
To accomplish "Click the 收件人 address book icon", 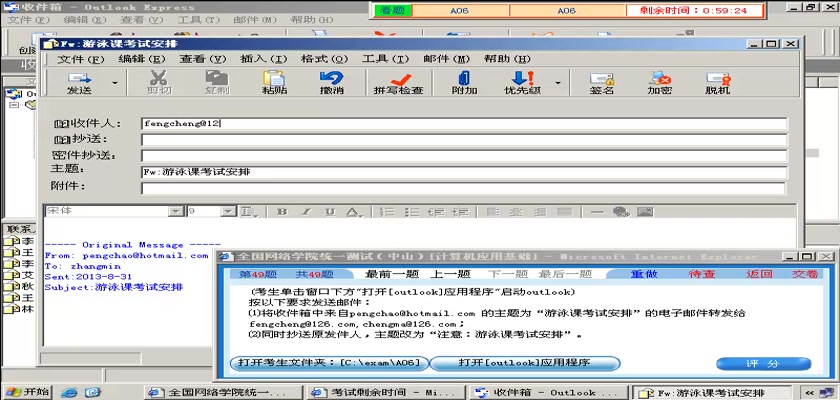I will pyautogui.click(x=62, y=124).
